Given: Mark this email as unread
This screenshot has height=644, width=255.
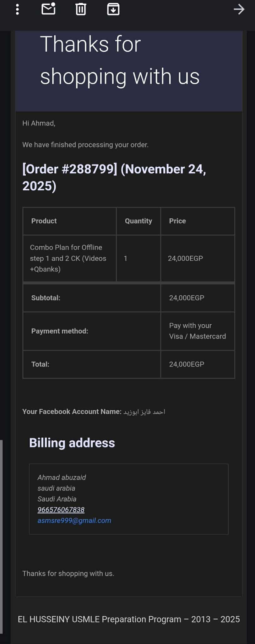Looking at the screenshot, I should [x=48, y=9].
